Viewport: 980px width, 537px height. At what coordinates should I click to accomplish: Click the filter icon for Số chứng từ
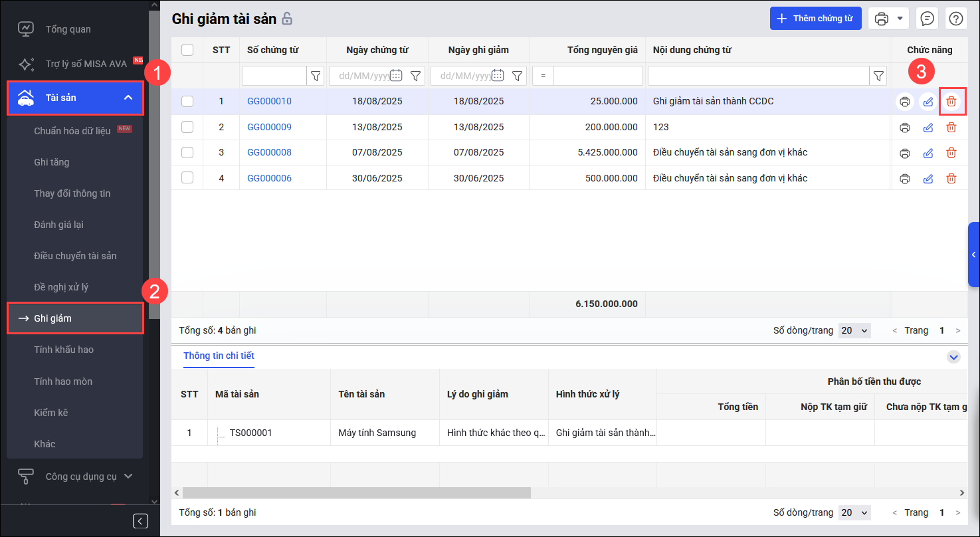click(316, 76)
